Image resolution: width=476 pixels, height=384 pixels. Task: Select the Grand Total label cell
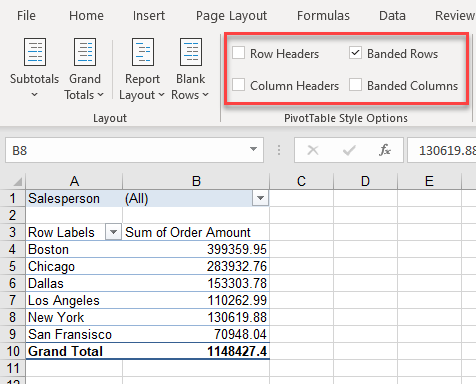(x=74, y=351)
